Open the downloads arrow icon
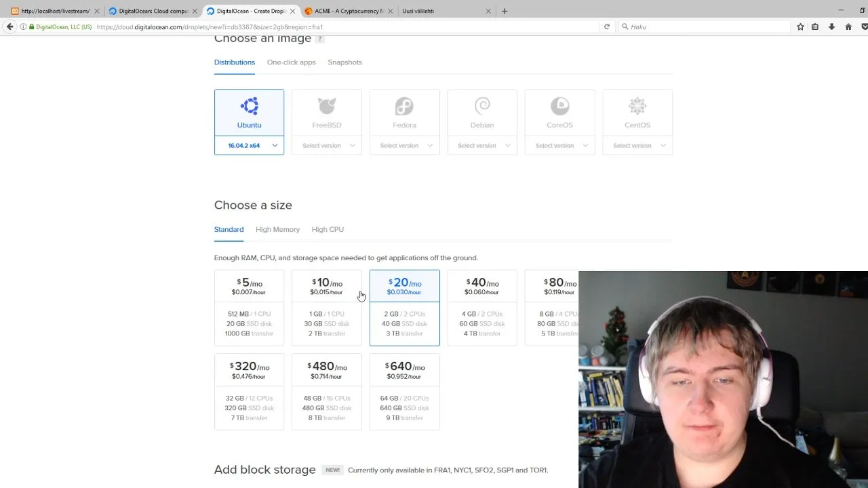This screenshot has width=868, height=488. point(831,27)
